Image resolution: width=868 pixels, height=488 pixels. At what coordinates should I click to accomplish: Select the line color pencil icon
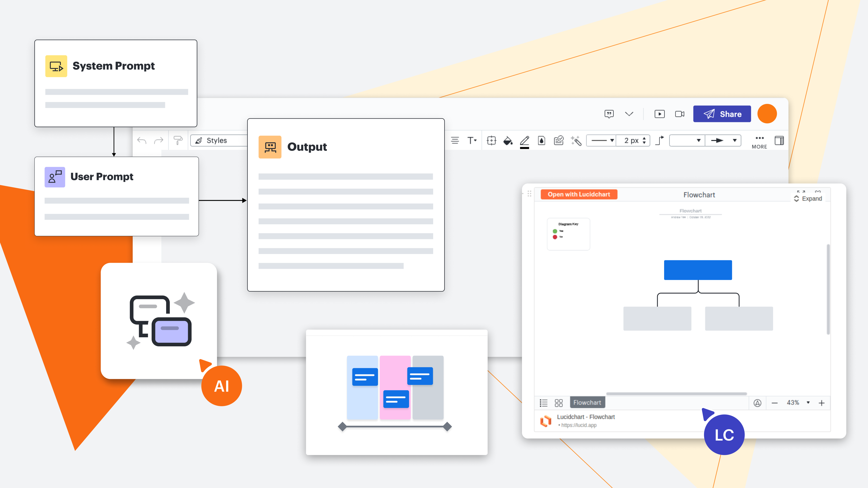click(x=524, y=141)
